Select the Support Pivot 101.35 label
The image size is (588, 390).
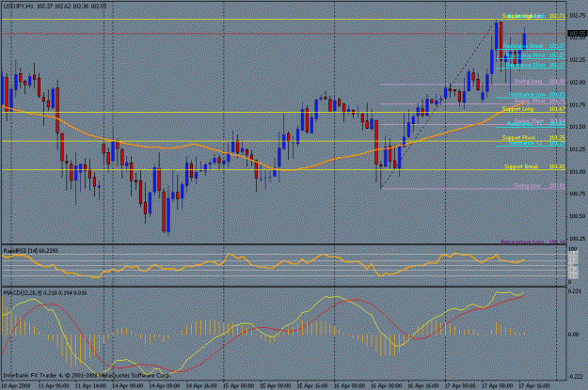pyautogui.click(x=533, y=138)
